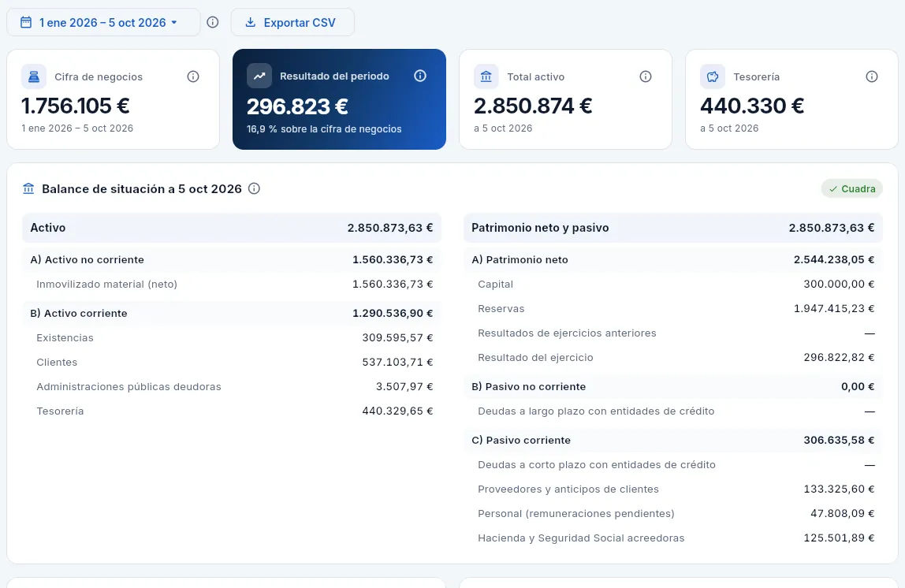This screenshot has width=905, height=588.
Task: Export data with Exportar CSV button
Action: point(292,23)
